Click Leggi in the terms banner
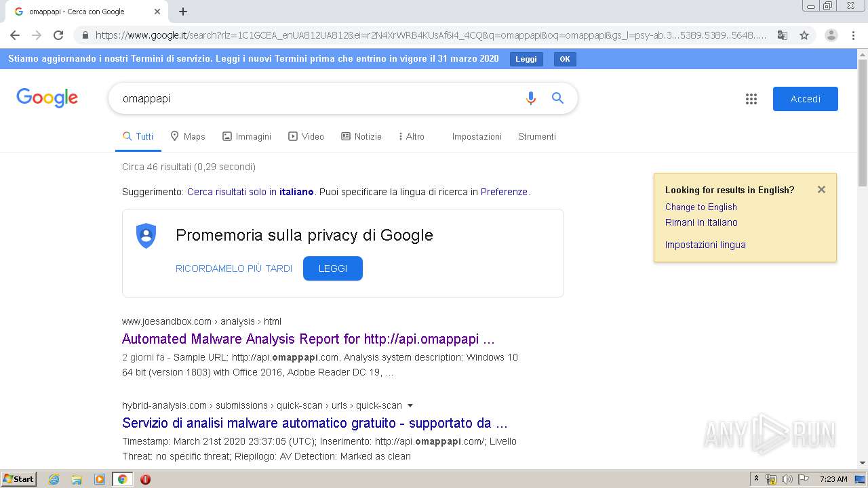The image size is (868, 488). coord(526,59)
